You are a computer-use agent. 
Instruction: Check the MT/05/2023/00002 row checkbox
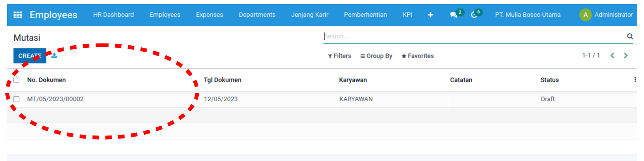16,99
